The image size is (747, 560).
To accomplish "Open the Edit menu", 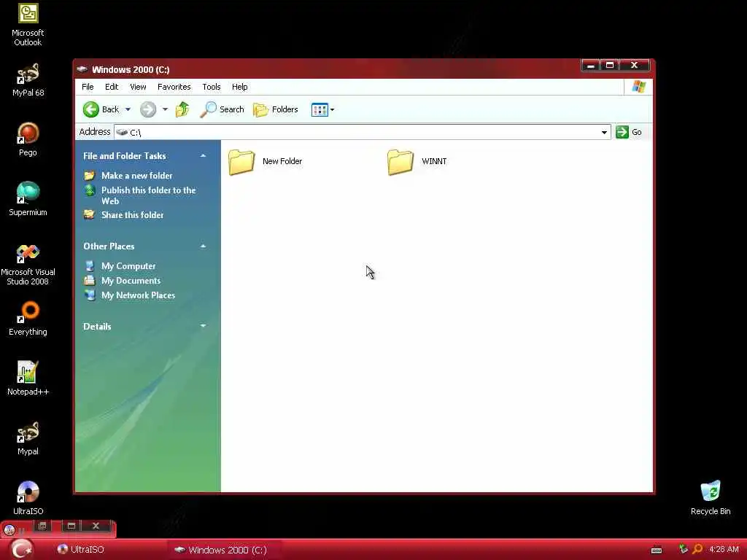I will [112, 87].
